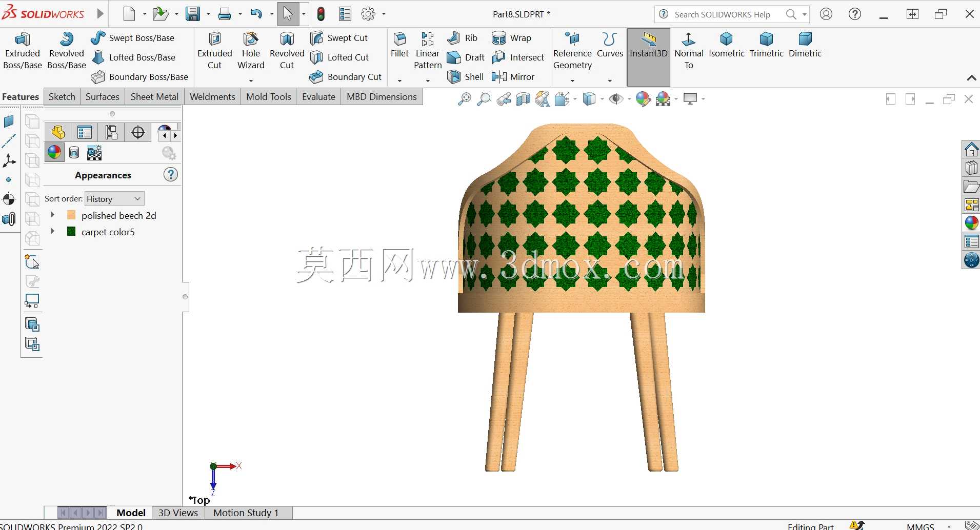Expand the carpet color5 appearance
The image size is (980, 530).
tap(52, 232)
